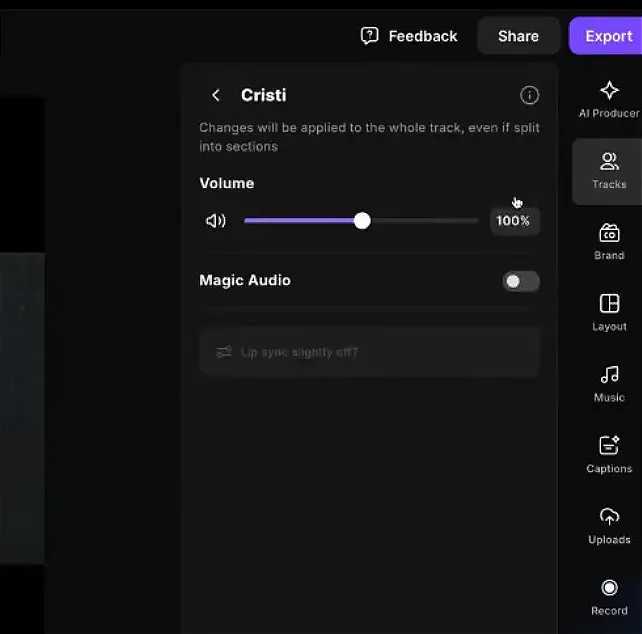
Task: Open the 'Lip sync slightly off?' option
Action: pyautogui.click(x=369, y=352)
